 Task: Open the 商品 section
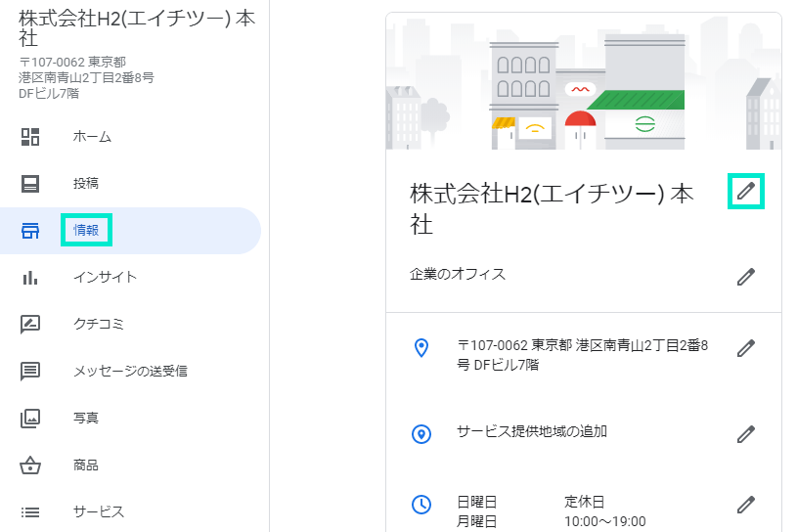point(86,465)
